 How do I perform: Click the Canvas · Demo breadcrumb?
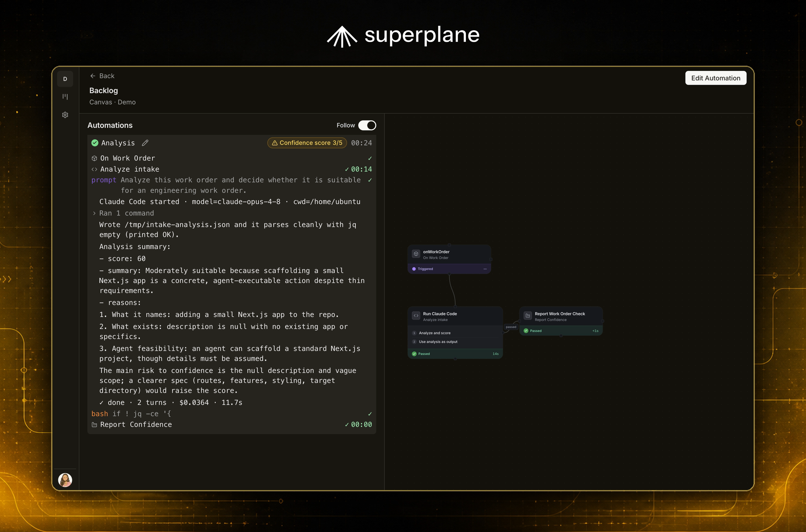[112, 102]
